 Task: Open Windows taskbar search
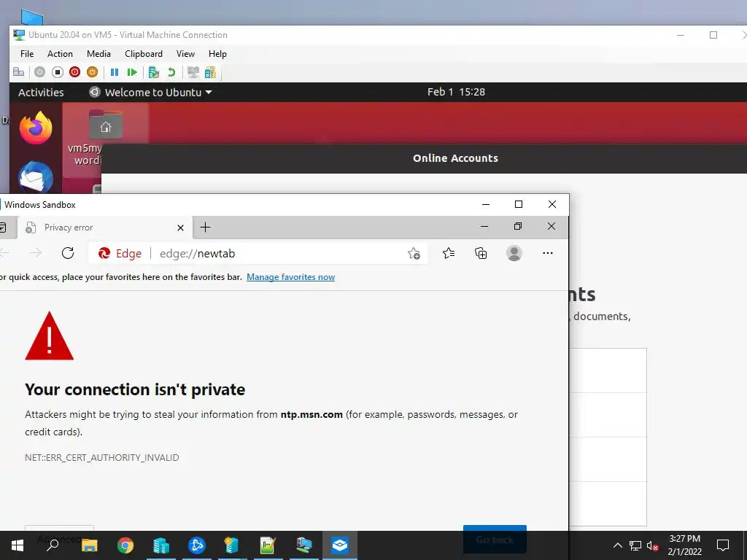click(53, 545)
